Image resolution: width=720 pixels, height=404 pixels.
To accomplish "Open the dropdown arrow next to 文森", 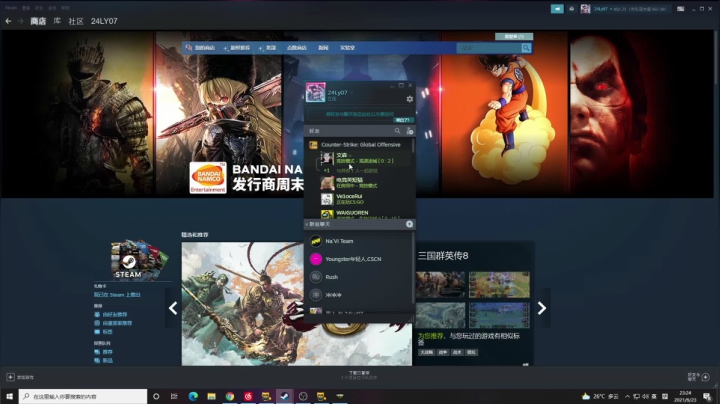I will point(351,155).
